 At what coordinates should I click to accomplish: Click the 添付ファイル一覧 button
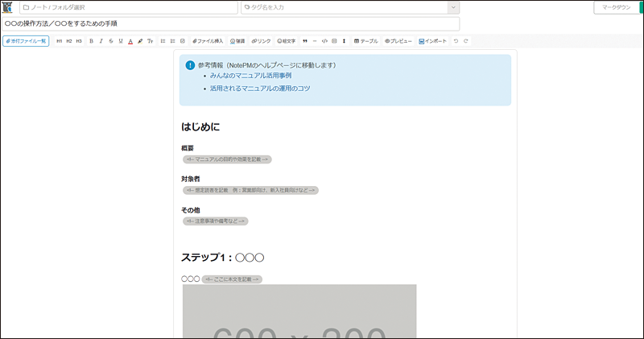(26, 40)
